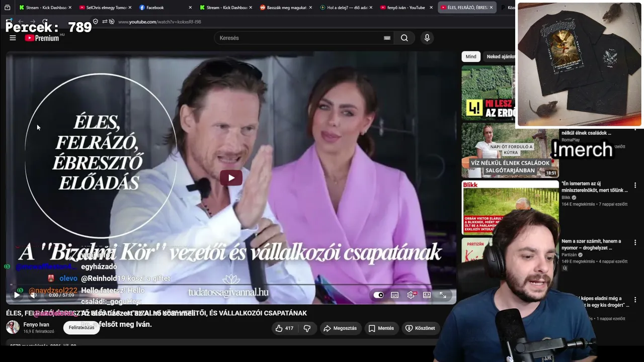Viewport: 644px width, 362px height.
Task: Open more options for the Blikk video
Action: [635, 186]
